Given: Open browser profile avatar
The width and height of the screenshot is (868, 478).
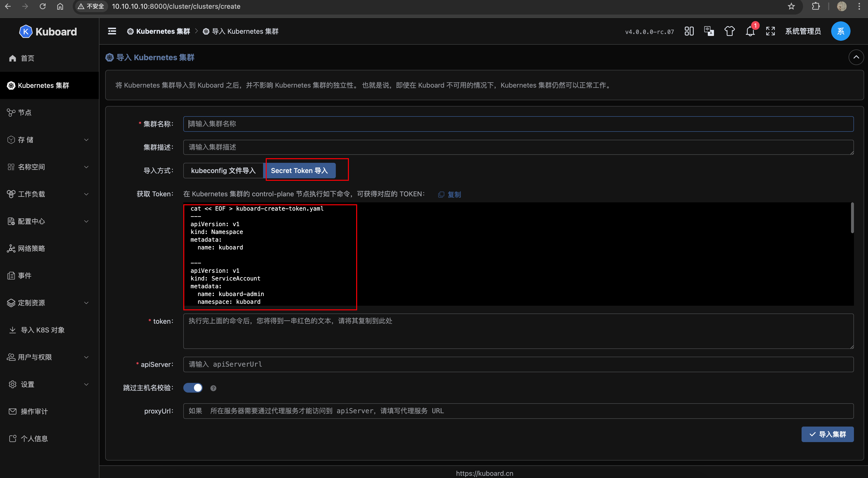Looking at the screenshot, I should click(x=841, y=6).
